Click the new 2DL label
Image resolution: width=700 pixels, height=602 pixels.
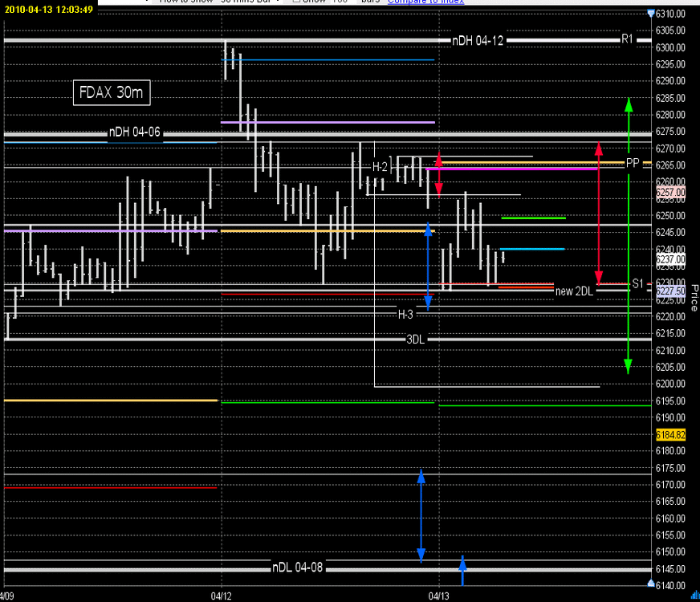tap(574, 291)
